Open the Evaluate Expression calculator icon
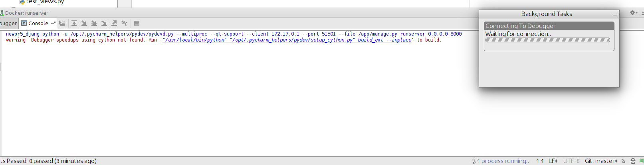 137,23
